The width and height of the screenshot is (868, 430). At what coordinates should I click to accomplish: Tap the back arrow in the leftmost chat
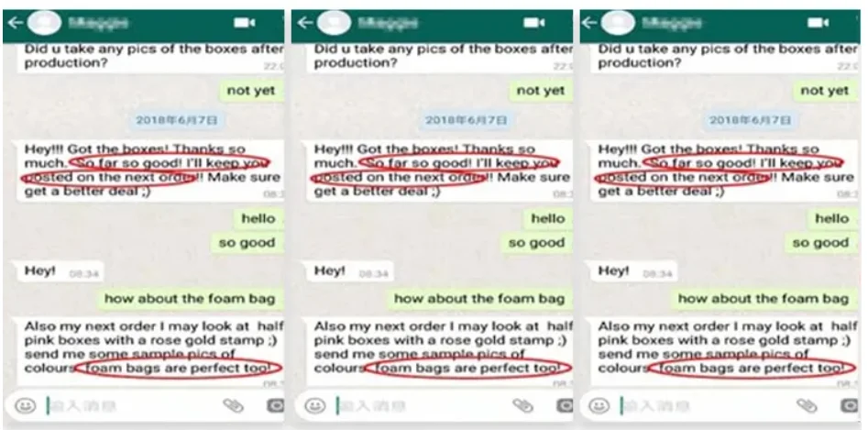click(x=15, y=23)
